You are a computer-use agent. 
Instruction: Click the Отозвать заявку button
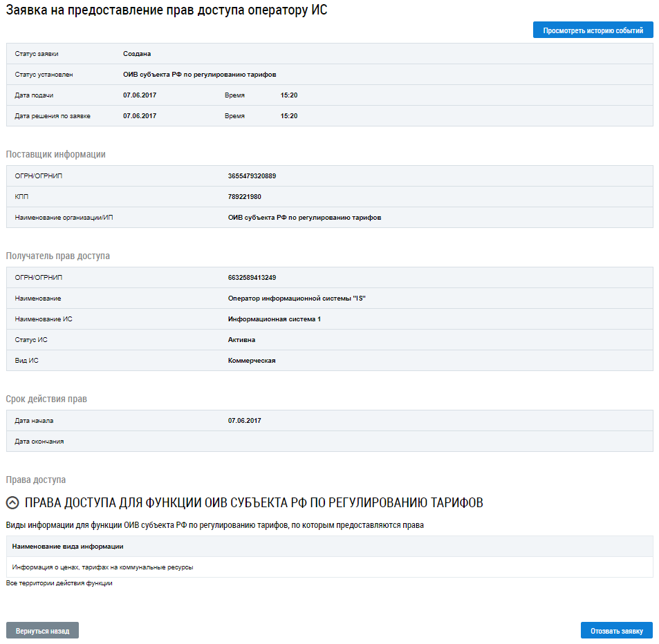click(617, 631)
